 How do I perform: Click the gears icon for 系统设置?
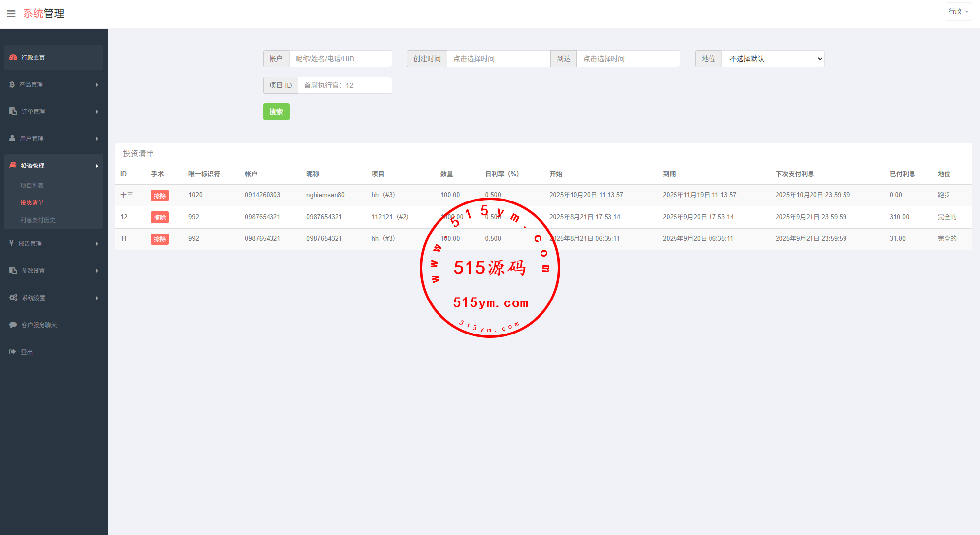point(13,298)
